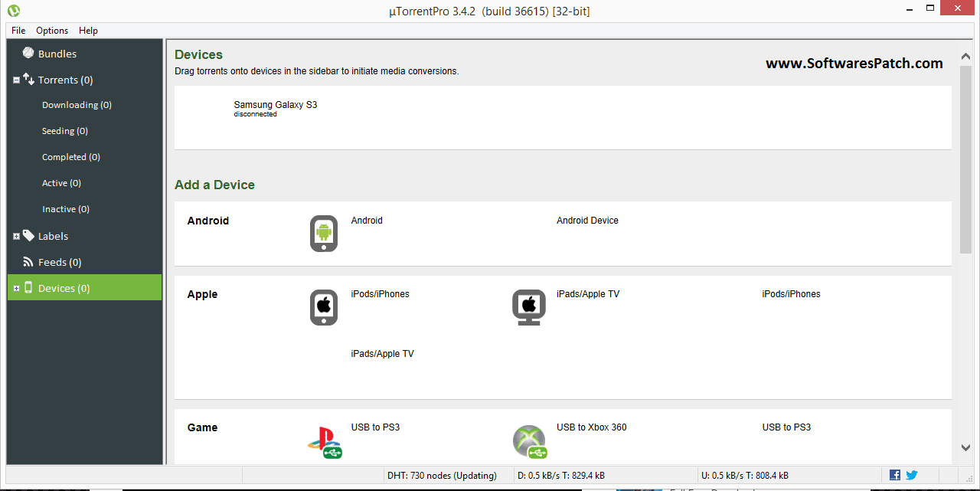This screenshot has width=980, height=491.
Task: Click the 'Devices' page heading
Action: (198, 54)
